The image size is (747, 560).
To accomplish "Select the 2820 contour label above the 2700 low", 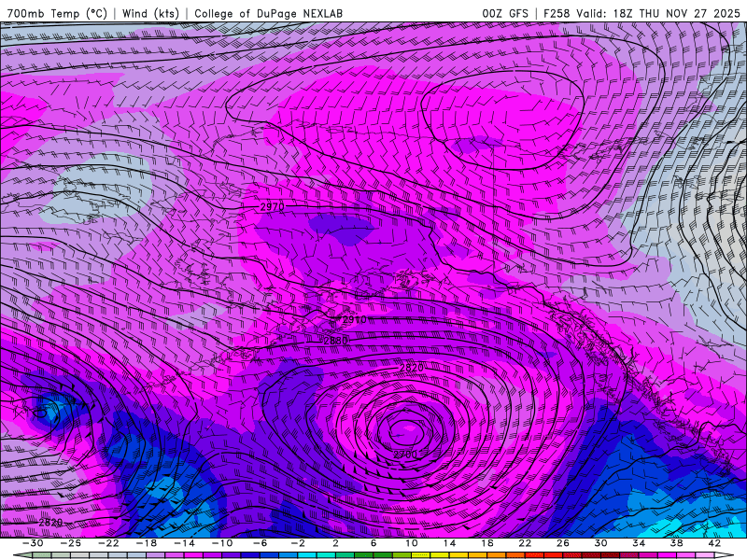I will pos(411,368).
